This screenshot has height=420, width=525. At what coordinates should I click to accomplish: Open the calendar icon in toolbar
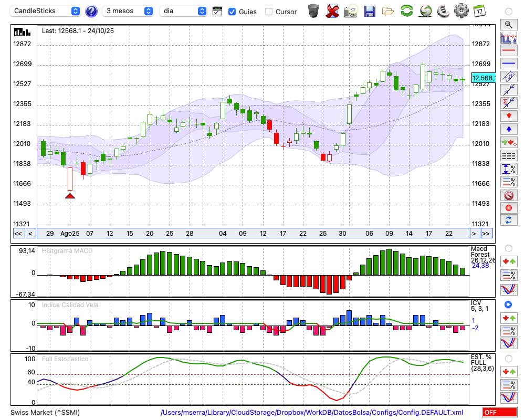479,10
